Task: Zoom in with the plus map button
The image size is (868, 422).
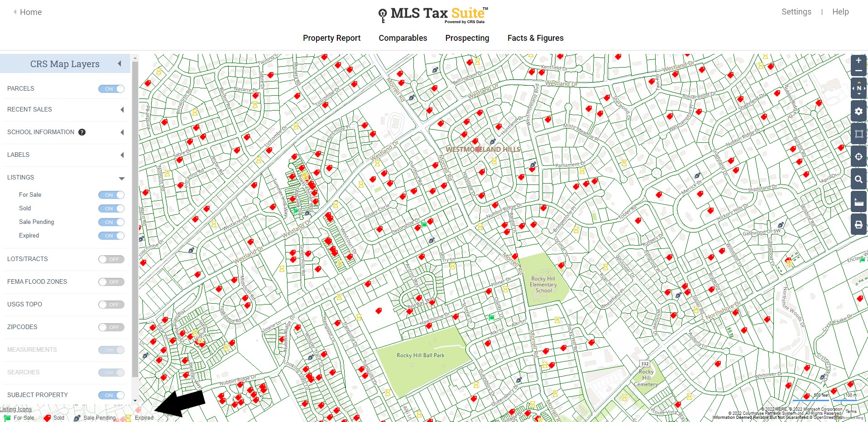Action: coord(858,60)
